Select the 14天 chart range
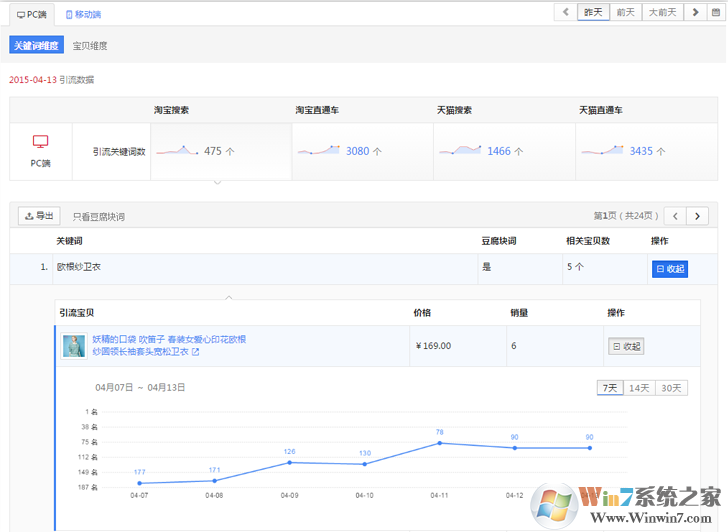The width and height of the screenshot is (728, 532). 639,388
